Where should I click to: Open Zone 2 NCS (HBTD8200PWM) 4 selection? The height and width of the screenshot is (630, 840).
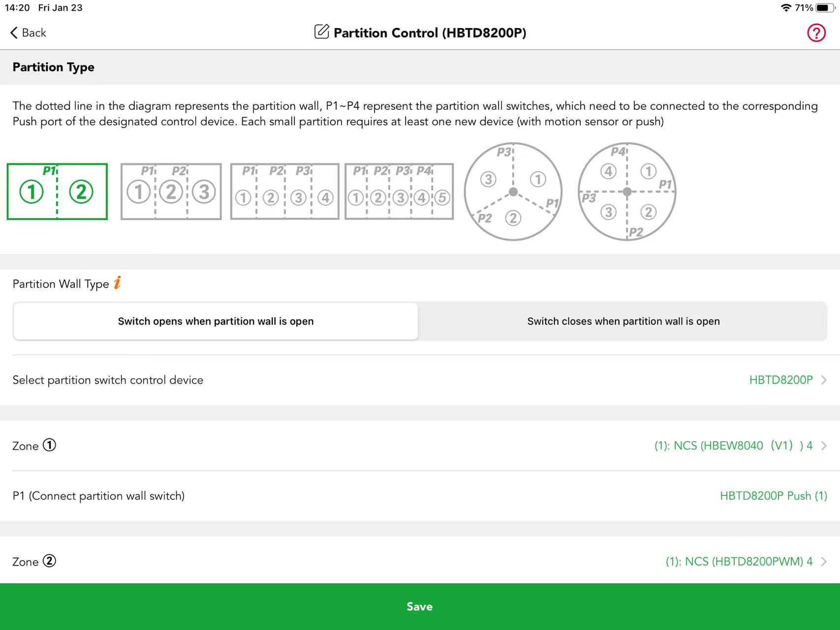(x=739, y=562)
